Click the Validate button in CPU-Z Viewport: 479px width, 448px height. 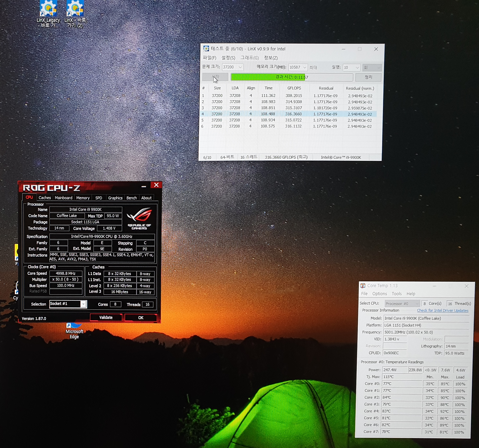pos(106,317)
